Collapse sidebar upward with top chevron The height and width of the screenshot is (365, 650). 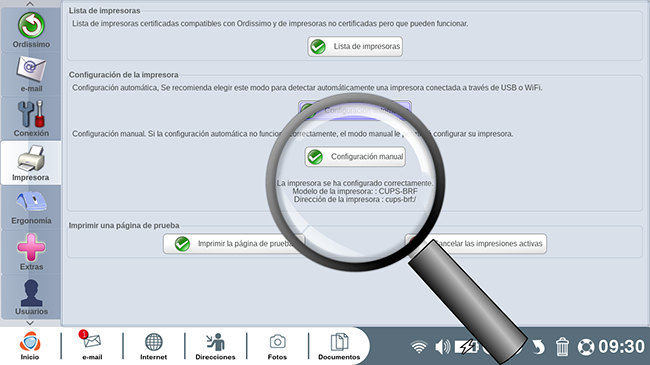pos(30,4)
